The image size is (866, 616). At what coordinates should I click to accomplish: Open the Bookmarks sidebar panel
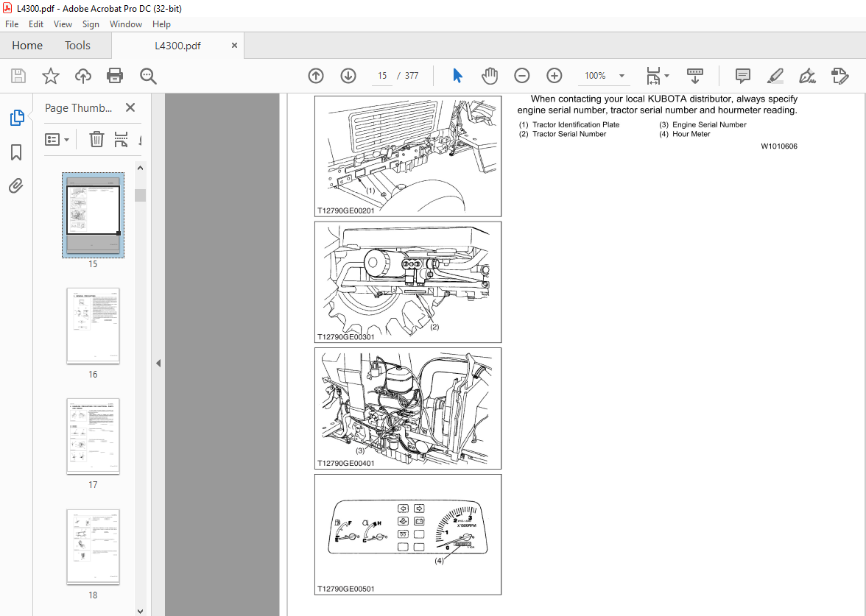coord(16,152)
